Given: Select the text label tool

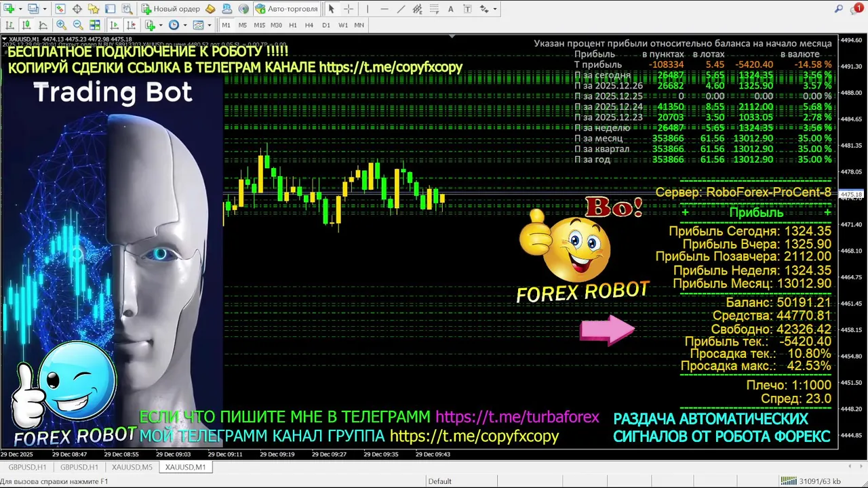Looking at the screenshot, I should [467, 9].
